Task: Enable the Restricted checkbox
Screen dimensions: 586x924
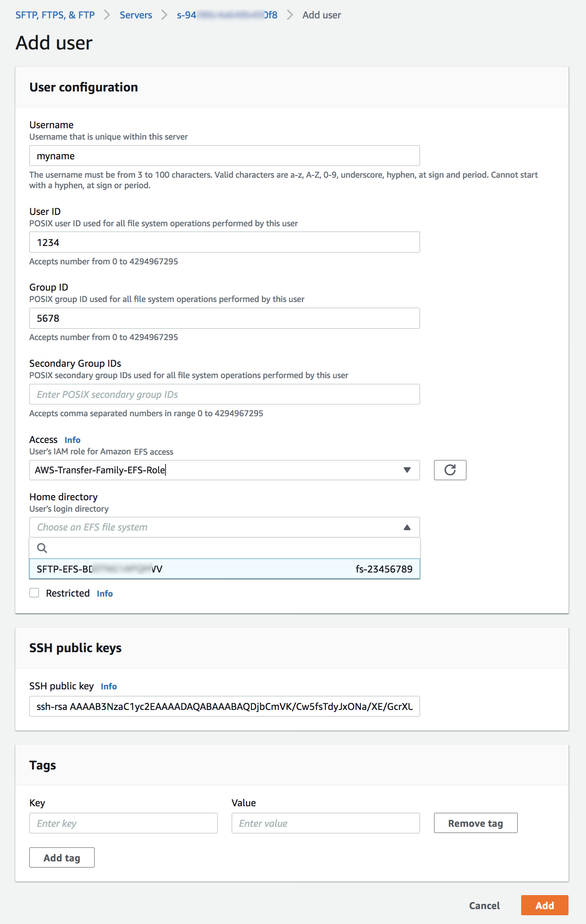Action: (x=34, y=593)
